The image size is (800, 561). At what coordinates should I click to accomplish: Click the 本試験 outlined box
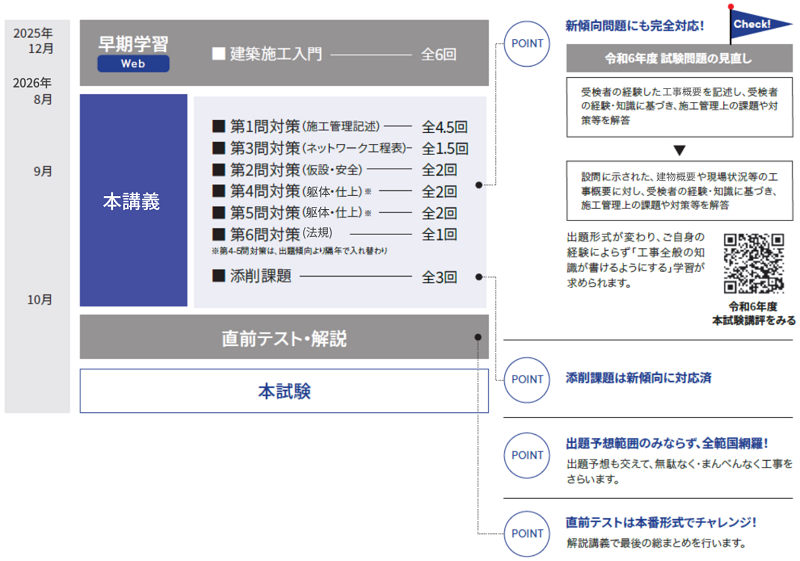(284, 391)
